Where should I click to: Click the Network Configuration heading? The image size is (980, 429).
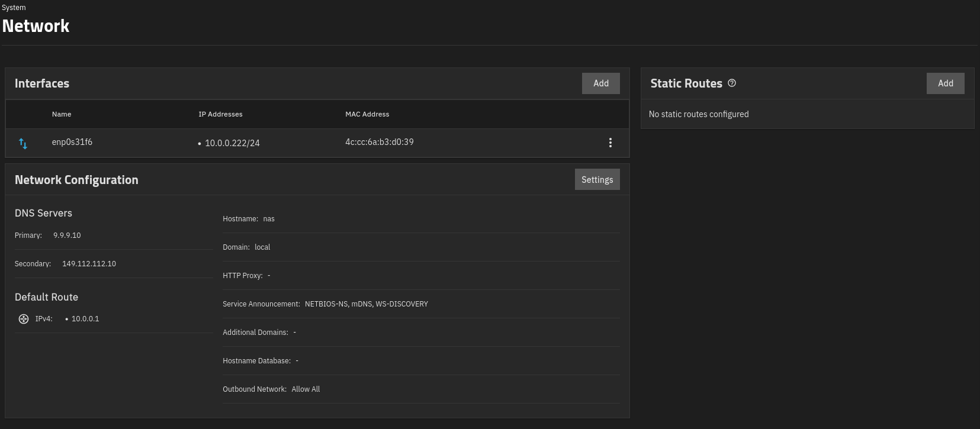coord(76,180)
